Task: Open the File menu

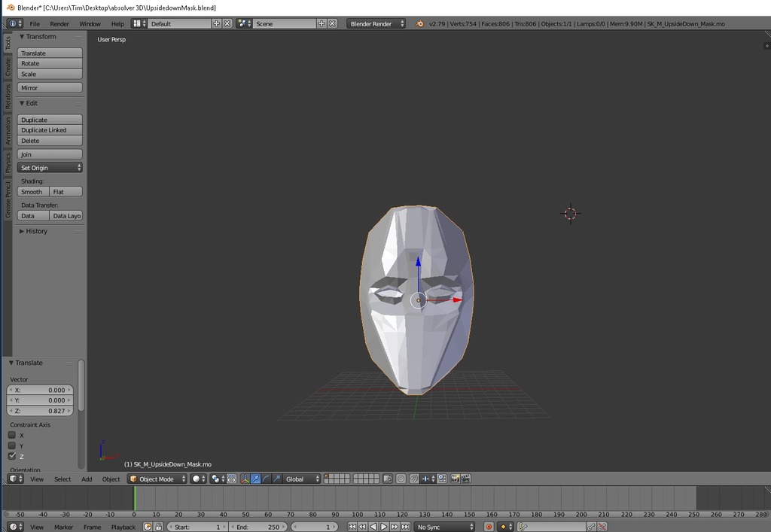Action: coord(35,23)
